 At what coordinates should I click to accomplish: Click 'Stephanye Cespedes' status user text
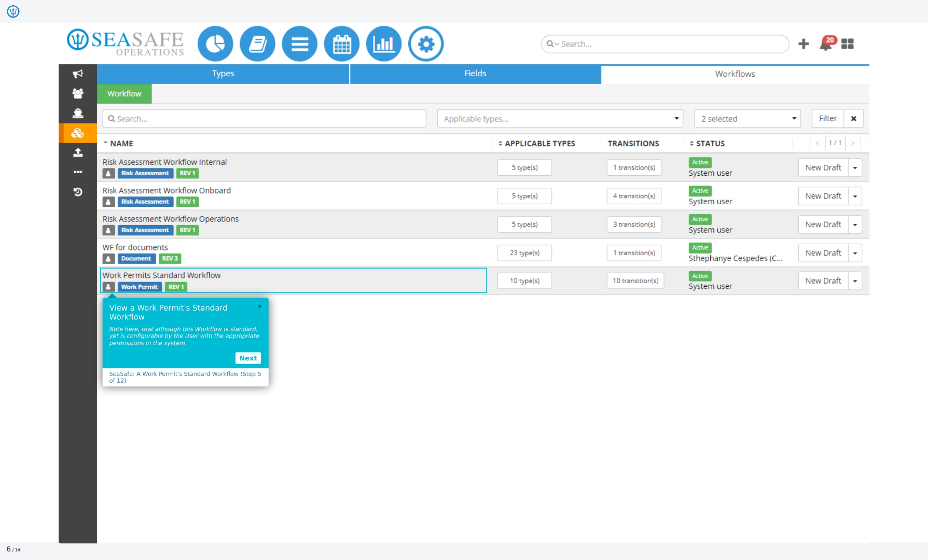tap(736, 259)
